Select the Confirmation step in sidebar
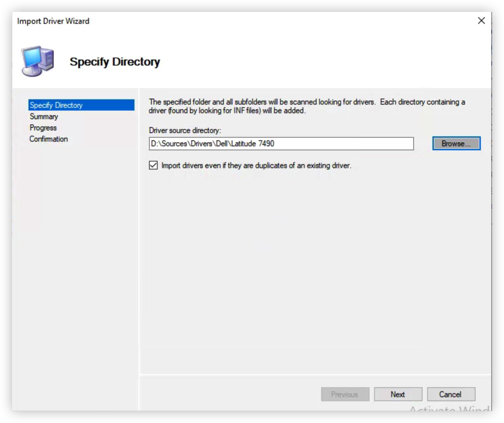 (48, 139)
